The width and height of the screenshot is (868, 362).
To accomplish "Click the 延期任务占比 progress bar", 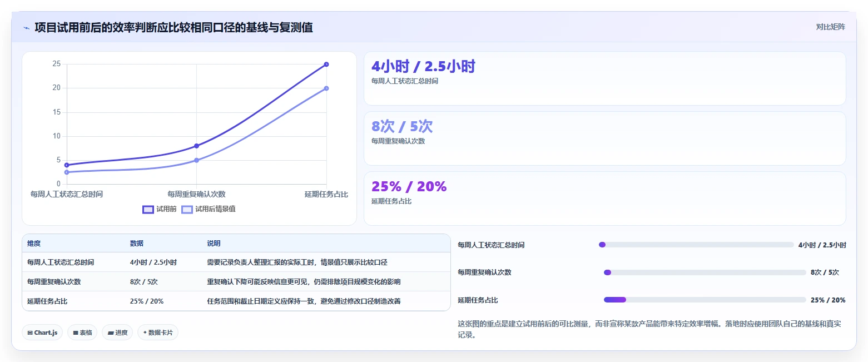I will [x=705, y=300].
